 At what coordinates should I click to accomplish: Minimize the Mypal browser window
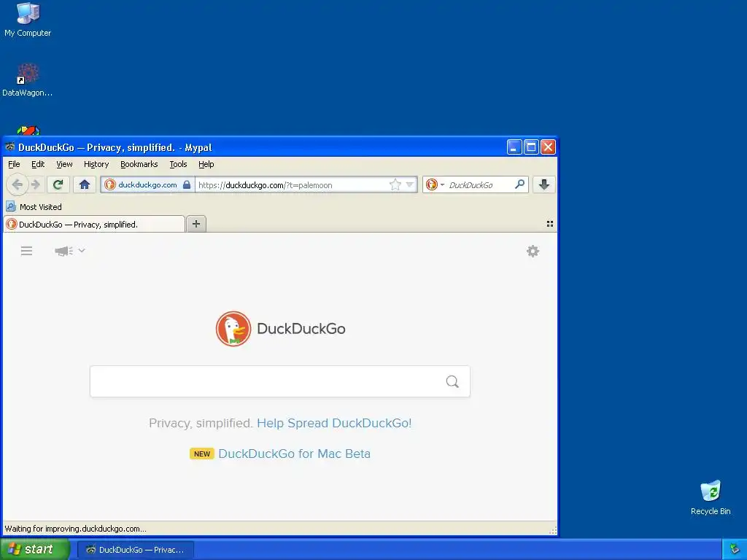(x=514, y=147)
